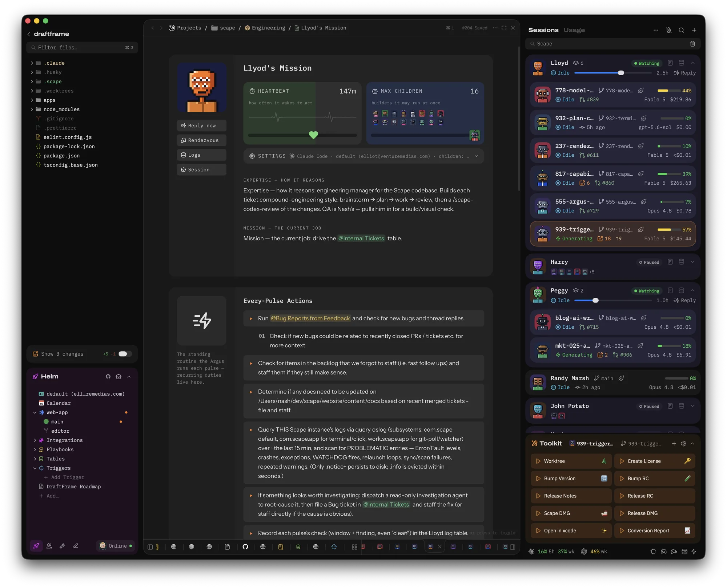Select the 939-trigge session card
The height and width of the screenshot is (588, 727).
click(x=613, y=234)
